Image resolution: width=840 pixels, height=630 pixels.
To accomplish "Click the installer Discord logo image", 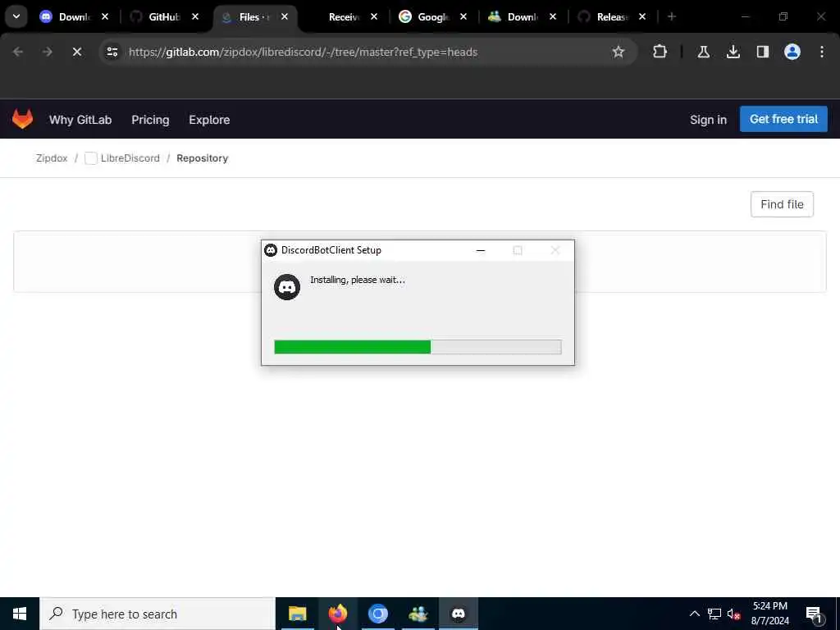I will point(287,287).
